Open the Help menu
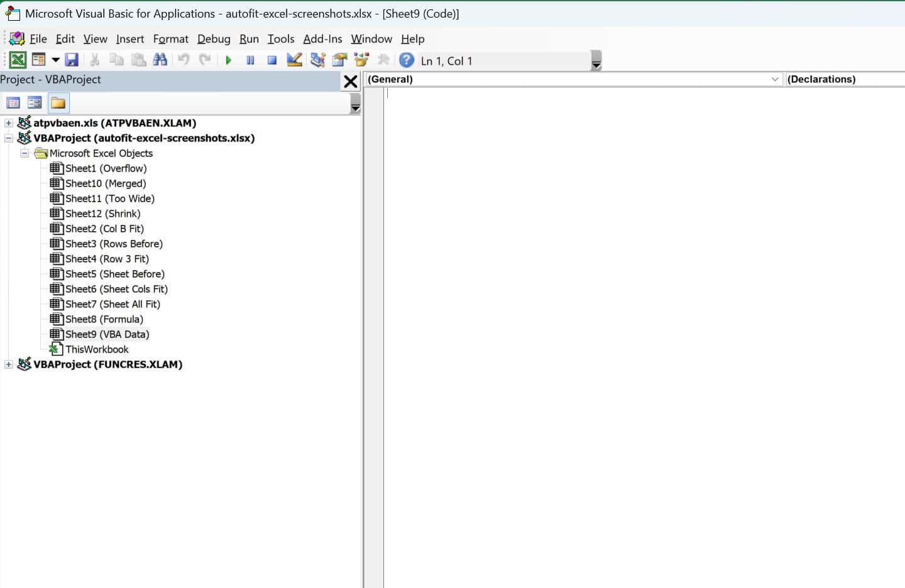The height and width of the screenshot is (588, 905). [x=413, y=39]
